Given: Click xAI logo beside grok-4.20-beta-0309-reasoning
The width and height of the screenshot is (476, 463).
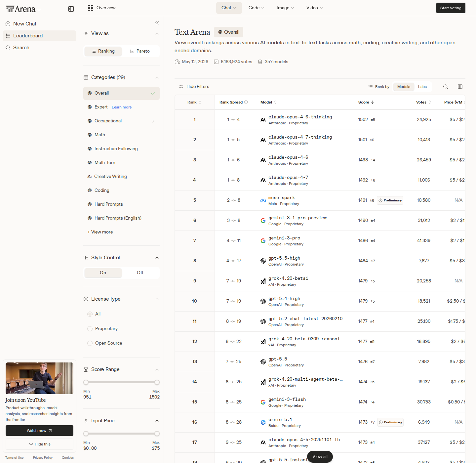Looking at the screenshot, I should [x=263, y=342].
